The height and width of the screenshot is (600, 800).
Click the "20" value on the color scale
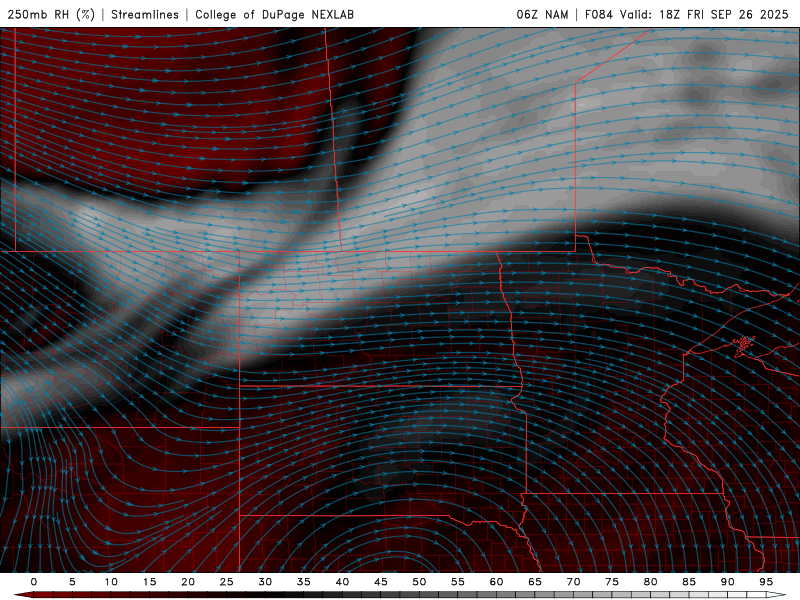click(x=188, y=582)
